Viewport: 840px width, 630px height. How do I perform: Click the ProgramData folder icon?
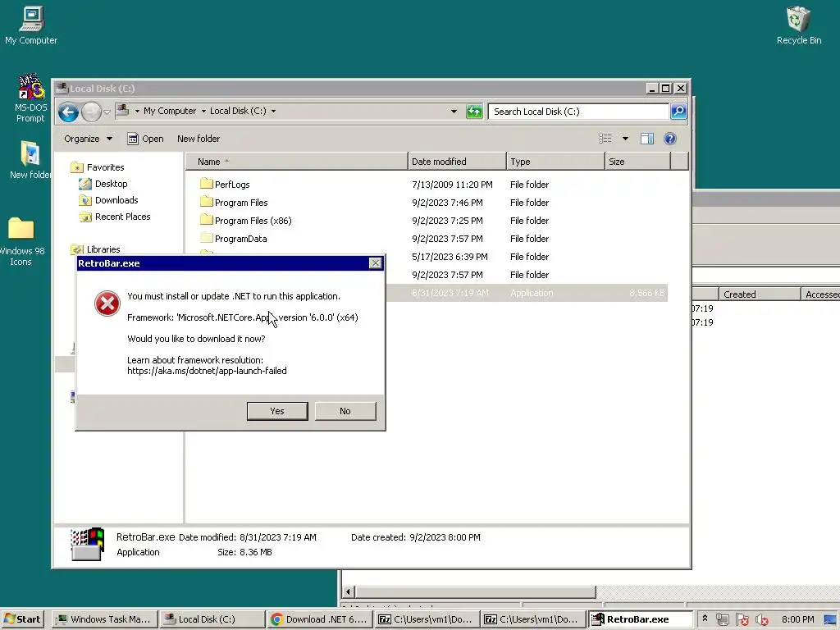[206, 238]
